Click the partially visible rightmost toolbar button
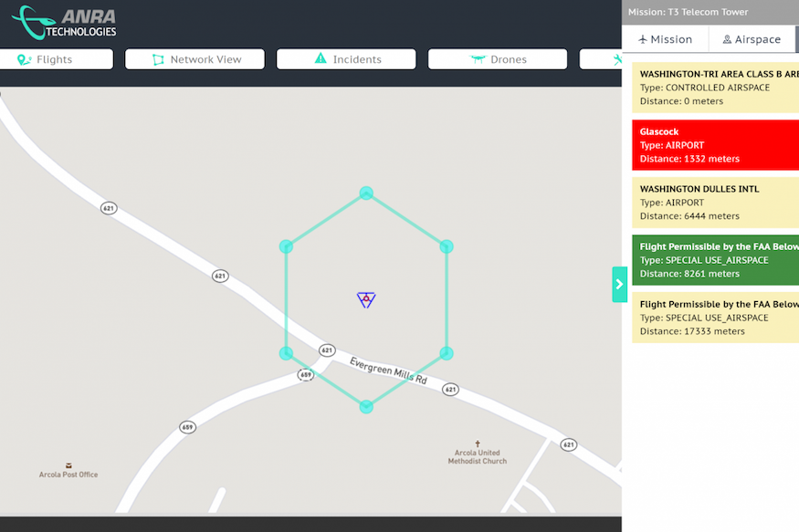Screen dimensions: 799x532 coord(601,59)
